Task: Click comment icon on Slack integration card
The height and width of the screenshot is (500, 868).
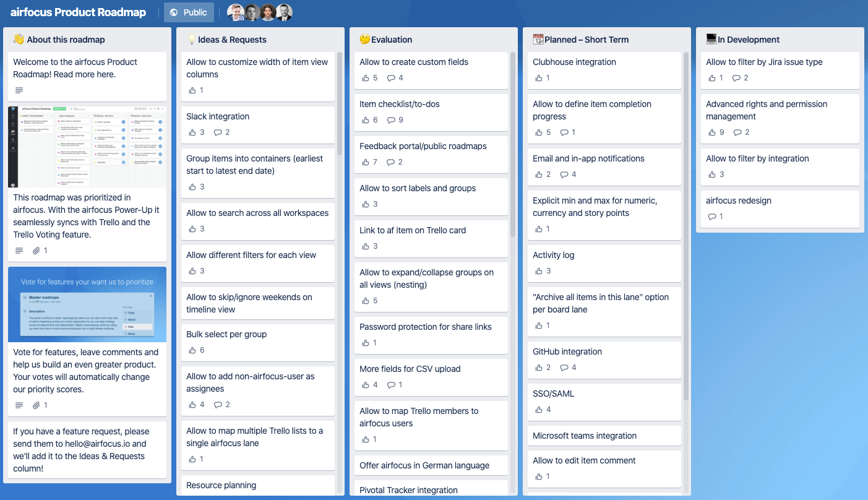Action: click(x=217, y=132)
